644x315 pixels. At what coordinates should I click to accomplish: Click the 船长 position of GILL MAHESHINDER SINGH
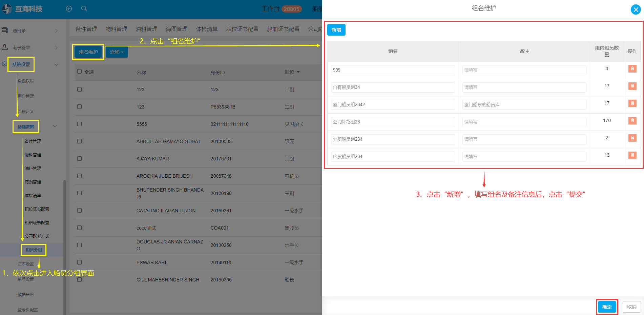(x=289, y=280)
